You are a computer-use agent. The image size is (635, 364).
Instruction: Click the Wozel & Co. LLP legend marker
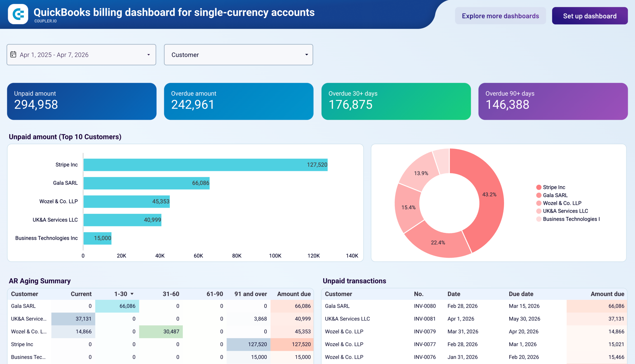539,203
